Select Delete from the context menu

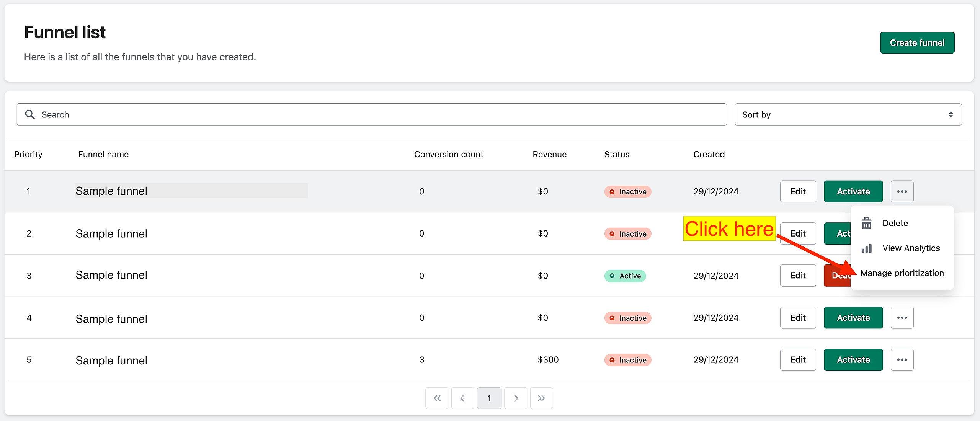895,223
